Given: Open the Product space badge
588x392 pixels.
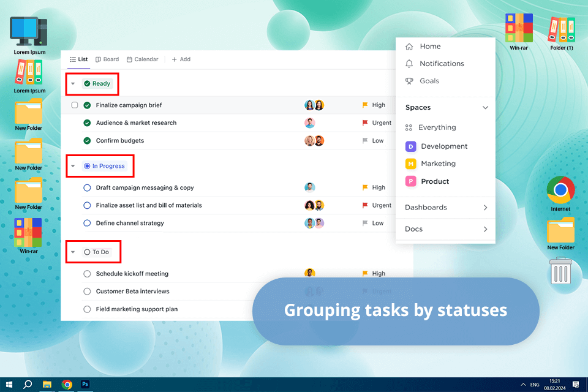Looking at the screenshot, I should [x=410, y=181].
